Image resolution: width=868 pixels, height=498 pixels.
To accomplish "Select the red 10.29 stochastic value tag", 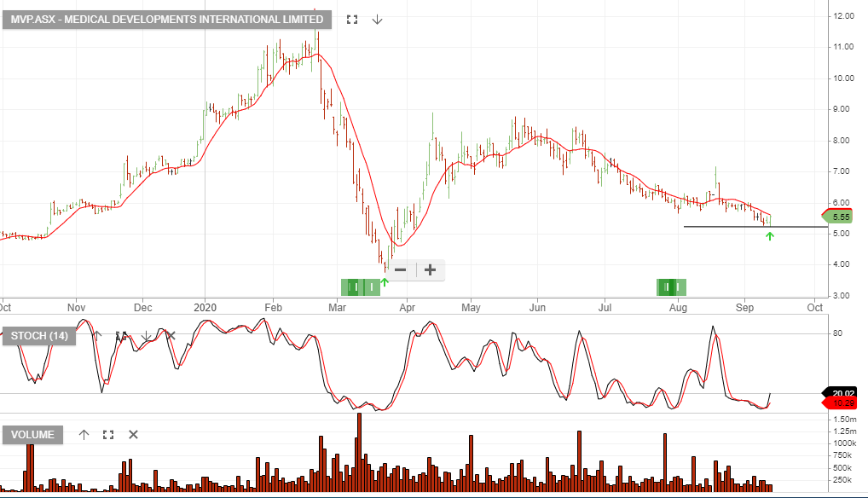I will [x=842, y=403].
